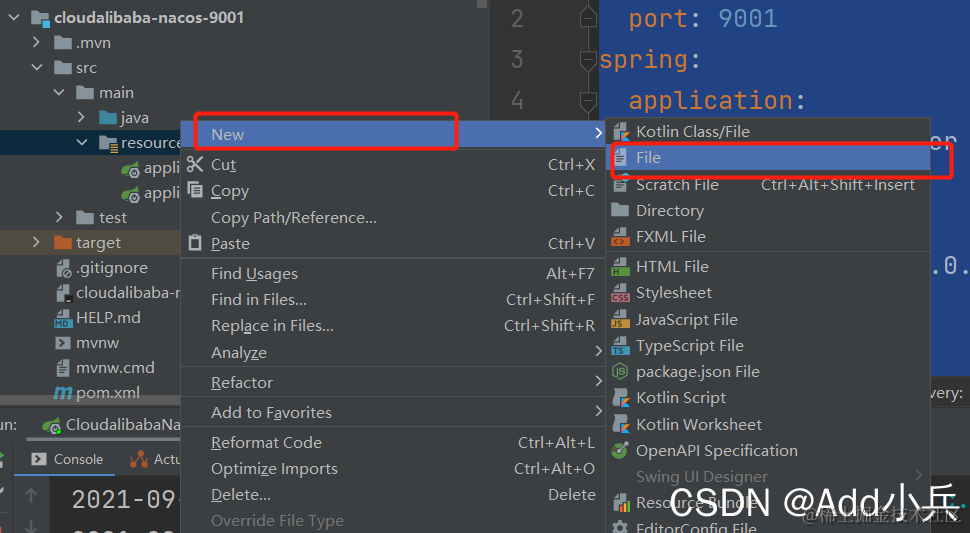Click the Stylesheet CSS icon
Screen dimensions: 970x533
point(620,293)
